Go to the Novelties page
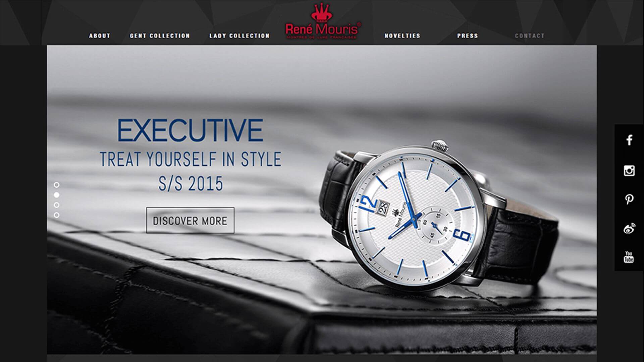The width and height of the screenshot is (644, 362). 402,36
